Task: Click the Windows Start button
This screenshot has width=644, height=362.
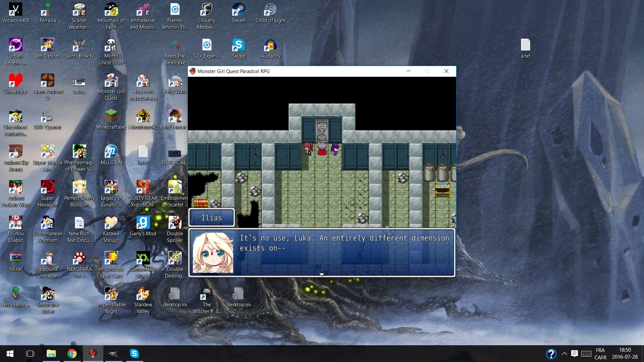Action: click(x=10, y=354)
